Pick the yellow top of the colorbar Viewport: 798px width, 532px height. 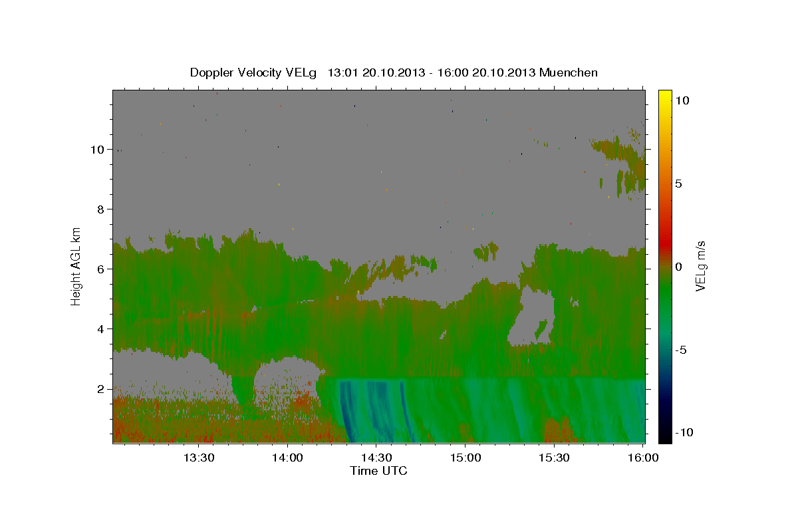coord(665,96)
